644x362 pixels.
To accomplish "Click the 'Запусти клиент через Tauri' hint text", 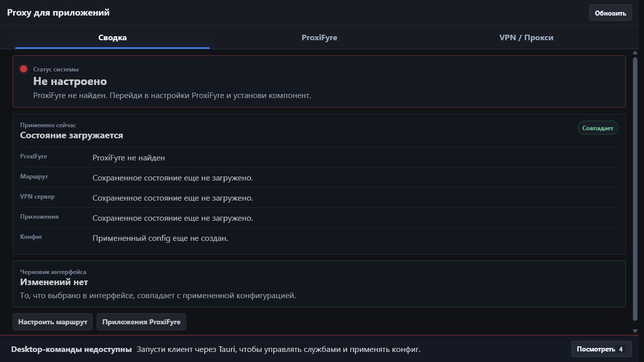I will click(x=278, y=349).
